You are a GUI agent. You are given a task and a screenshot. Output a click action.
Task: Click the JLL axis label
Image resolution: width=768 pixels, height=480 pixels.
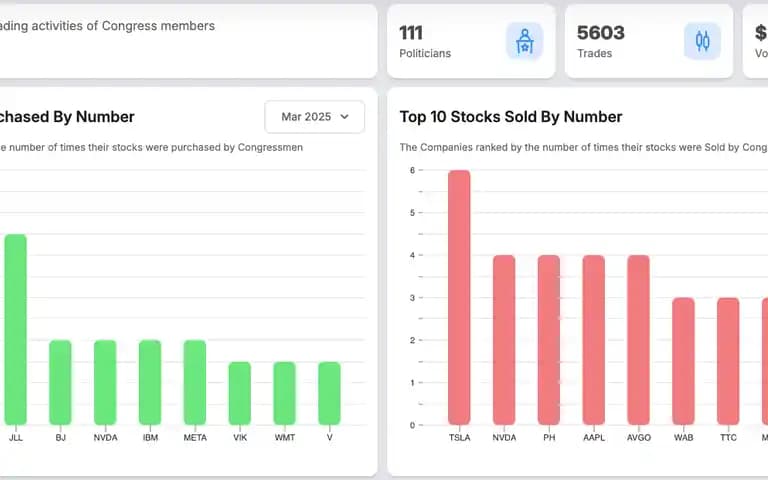pos(16,437)
